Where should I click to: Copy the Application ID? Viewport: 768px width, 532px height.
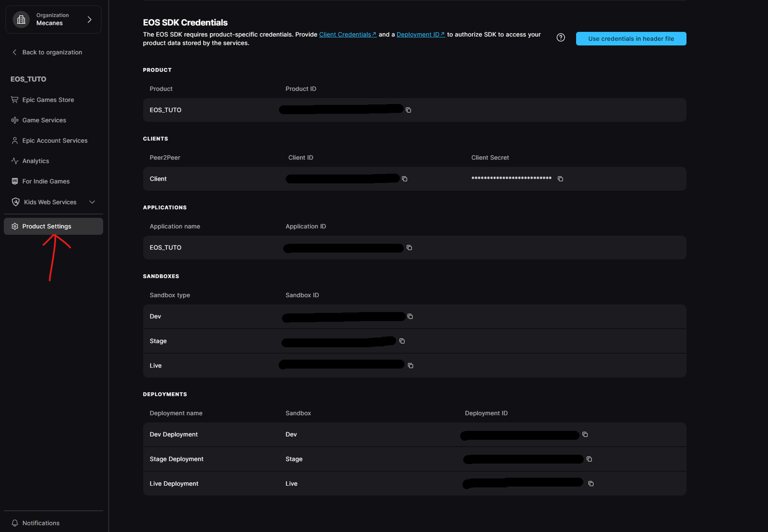click(409, 248)
